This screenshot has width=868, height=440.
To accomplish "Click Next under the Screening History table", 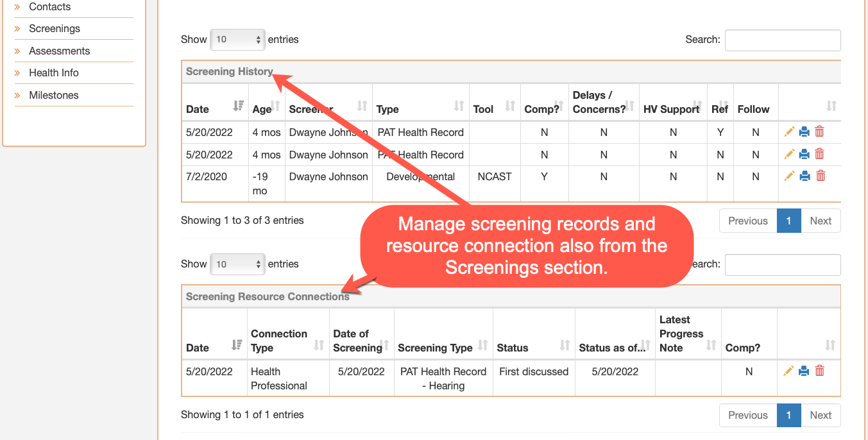I will pos(821,221).
